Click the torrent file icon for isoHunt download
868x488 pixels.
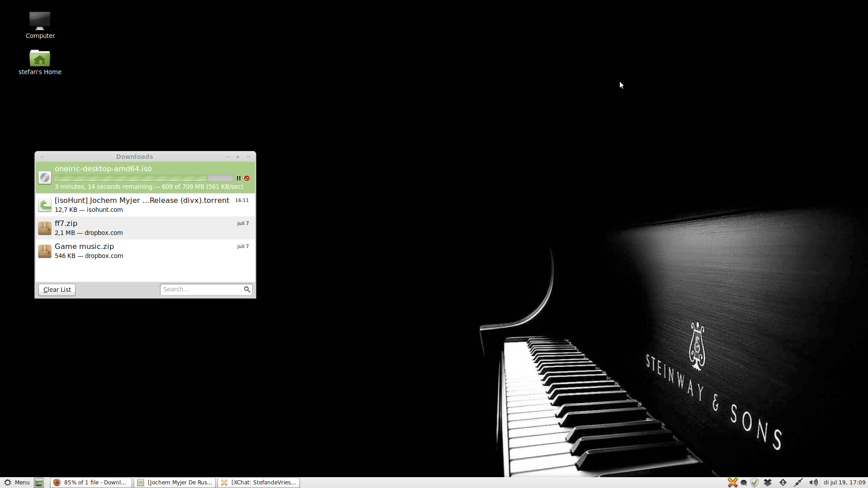(x=45, y=205)
